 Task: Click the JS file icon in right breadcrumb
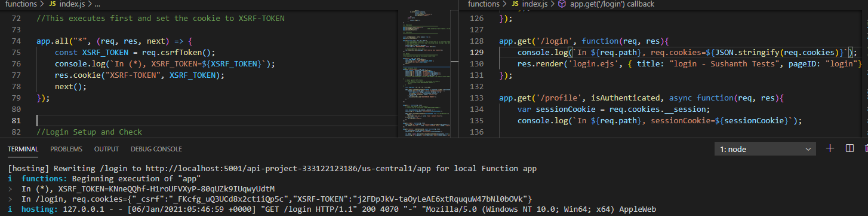(516, 4)
